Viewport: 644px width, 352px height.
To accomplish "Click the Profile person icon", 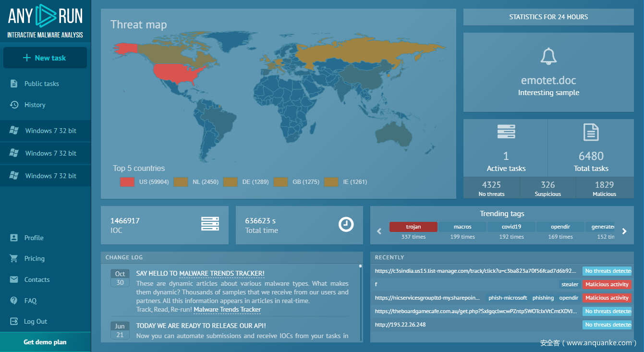I will point(14,238).
